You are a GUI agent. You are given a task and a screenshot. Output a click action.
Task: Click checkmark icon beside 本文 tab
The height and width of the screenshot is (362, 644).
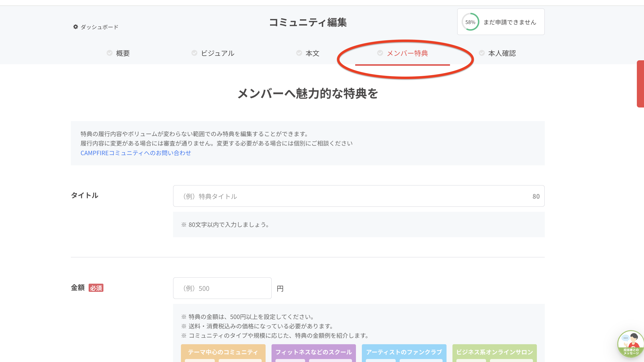tap(299, 53)
